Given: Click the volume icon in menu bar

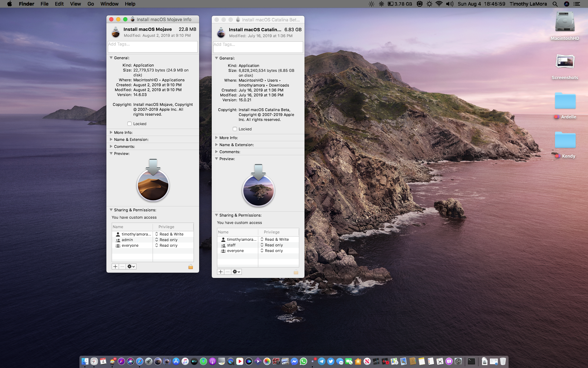Looking at the screenshot, I should (x=450, y=4).
